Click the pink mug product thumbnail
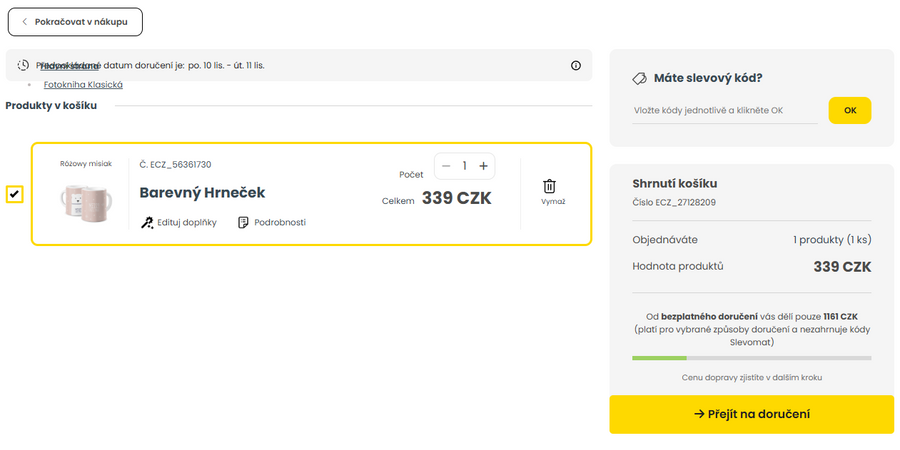Screen dimensions: 900x450 (x=85, y=202)
